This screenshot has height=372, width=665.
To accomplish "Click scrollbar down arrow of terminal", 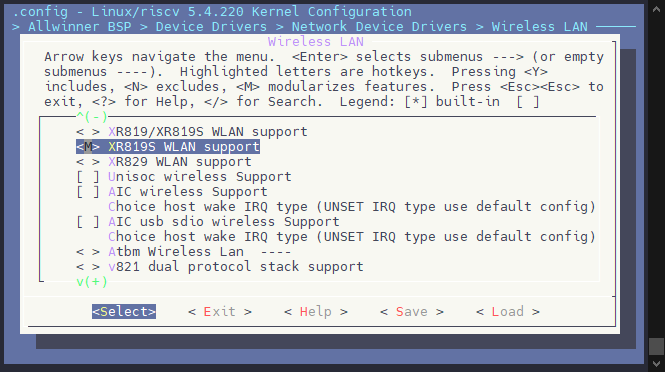I will (x=657, y=364).
